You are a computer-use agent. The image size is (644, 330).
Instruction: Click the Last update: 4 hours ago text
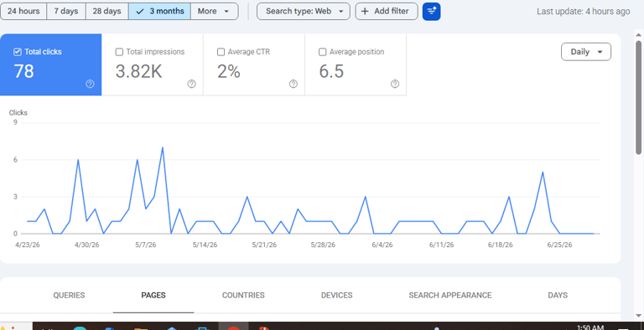(x=584, y=12)
